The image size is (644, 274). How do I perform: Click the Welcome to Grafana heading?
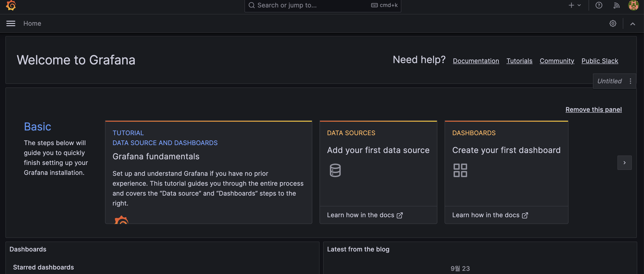(x=76, y=60)
